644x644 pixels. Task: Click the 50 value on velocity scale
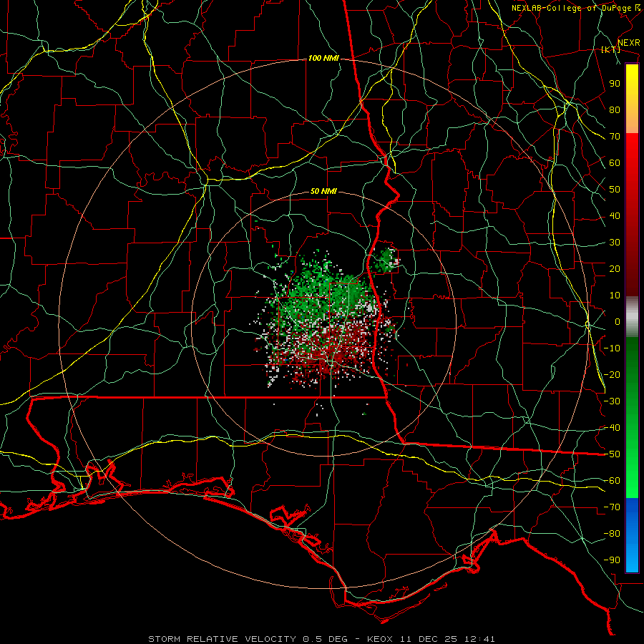615,190
